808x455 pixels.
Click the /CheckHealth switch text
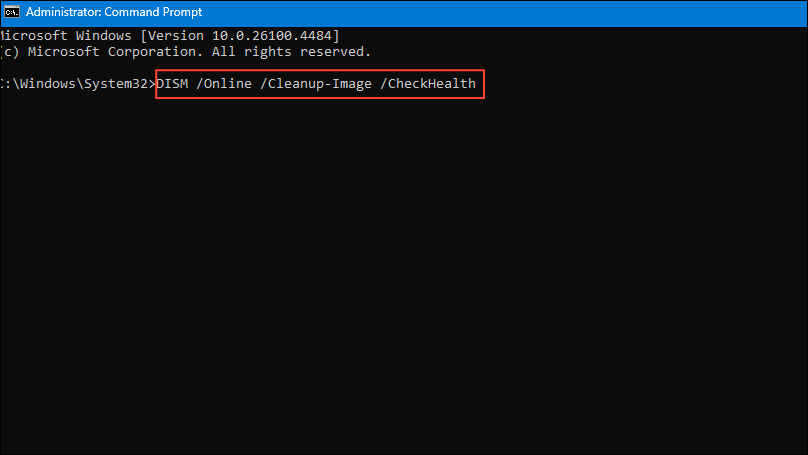(430, 84)
